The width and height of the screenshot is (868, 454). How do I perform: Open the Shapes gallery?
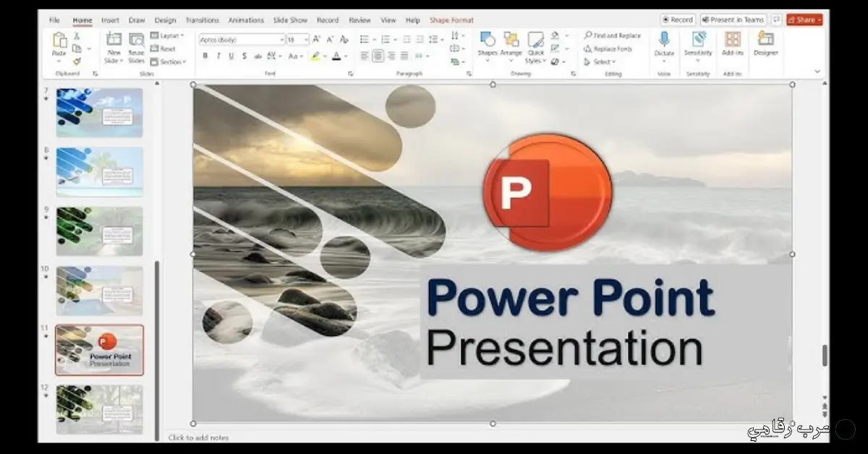(x=488, y=41)
